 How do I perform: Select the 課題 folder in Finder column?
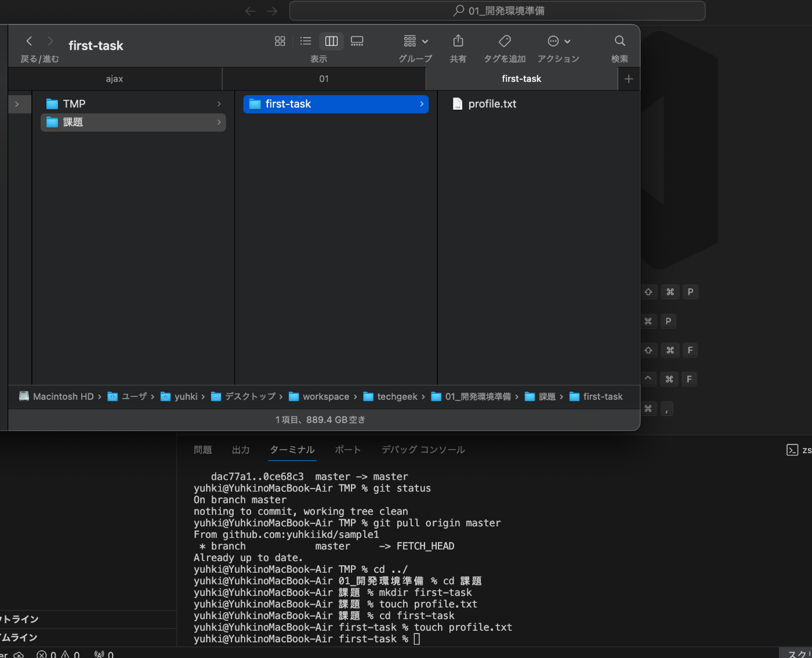[x=133, y=122]
